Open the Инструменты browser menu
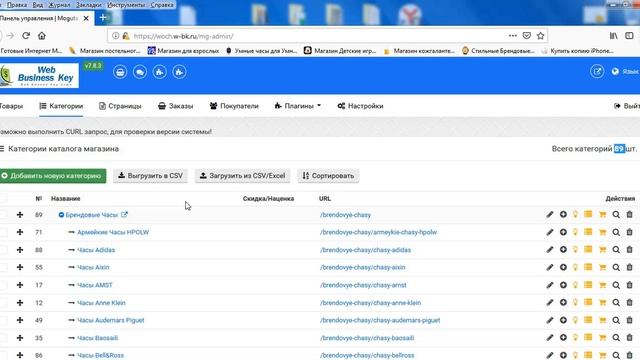Image resolution: width=640 pixels, height=360 pixels. click(126, 5)
